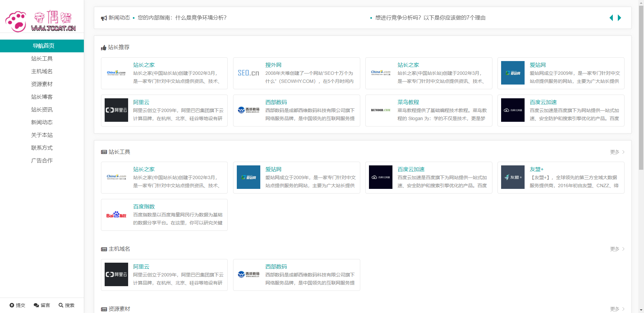Open 关于本站 sidebar menu item
The width and height of the screenshot is (644, 313).
42,135
